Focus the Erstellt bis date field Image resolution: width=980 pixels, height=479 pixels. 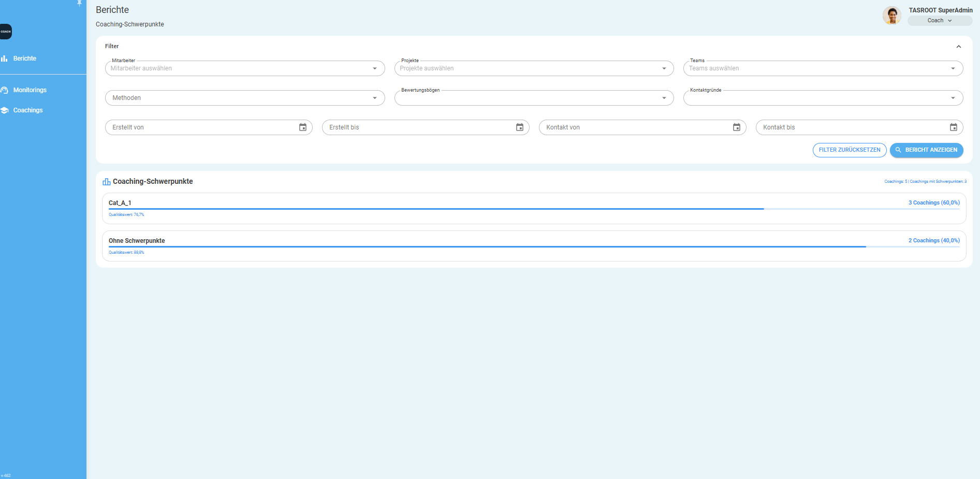pyautogui.click(x=426, y=127)
